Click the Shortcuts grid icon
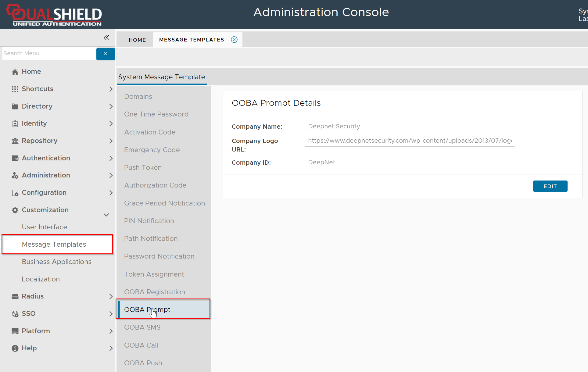Viewport: 588px width, 372px height. pos(15,89)
